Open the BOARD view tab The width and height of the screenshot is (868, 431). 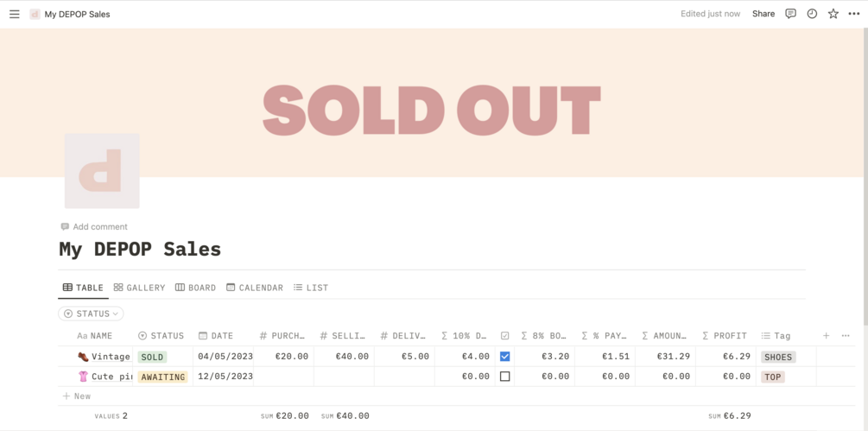pyautogui.click(x=195, y=288)
